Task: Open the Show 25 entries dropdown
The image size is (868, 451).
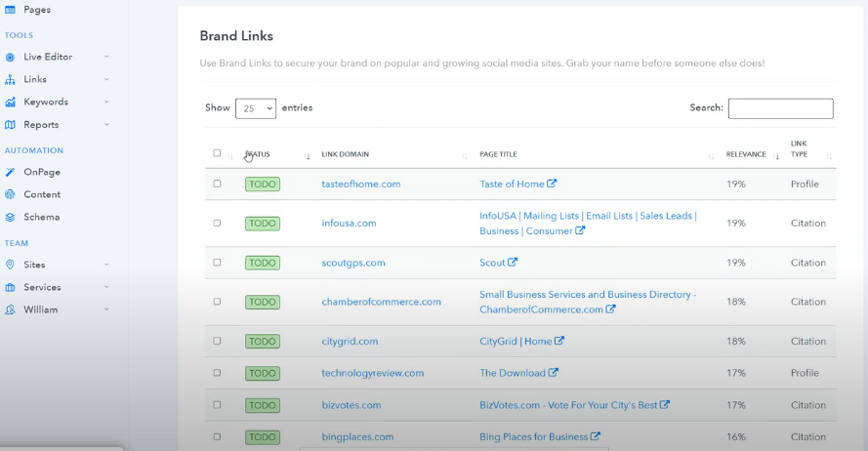Action: [256, 108]
